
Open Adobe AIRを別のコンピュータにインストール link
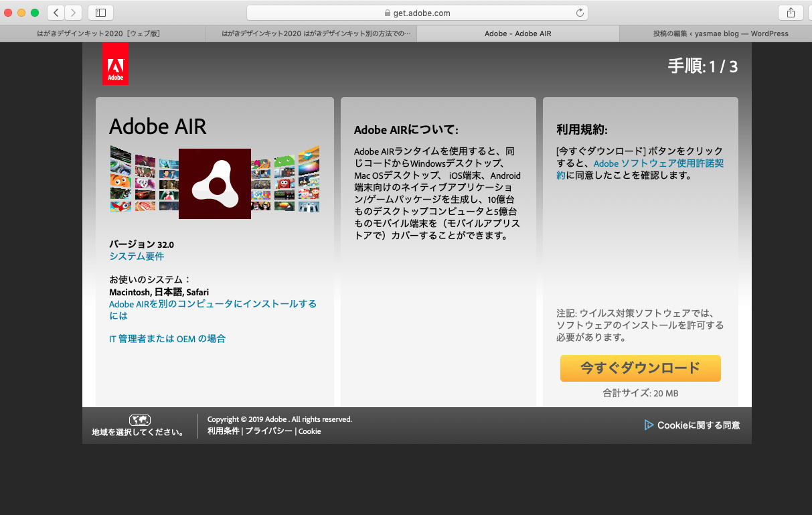tap(213, 309)
